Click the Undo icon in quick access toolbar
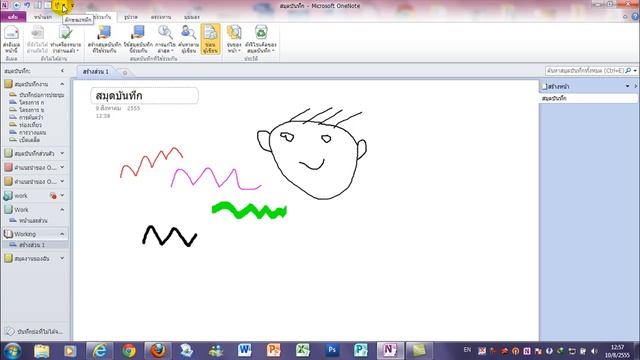 [x=27, y=5]
